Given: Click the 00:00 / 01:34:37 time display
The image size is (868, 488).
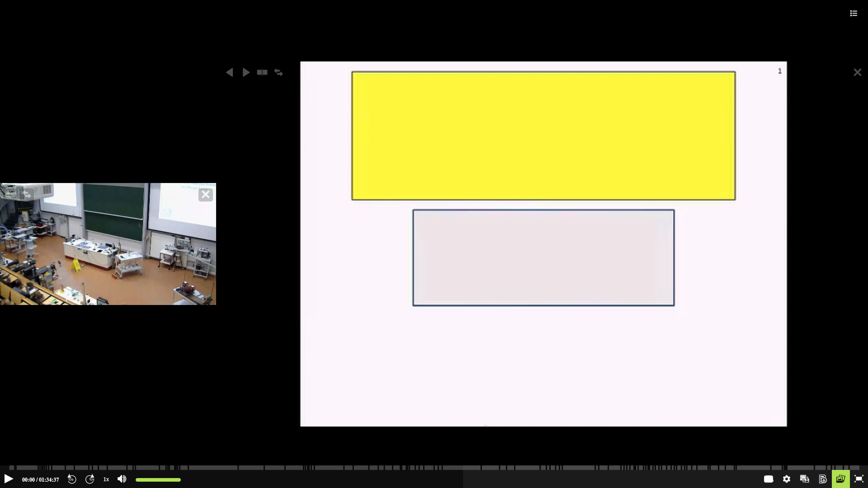Looking at the screenshot, I should [40, 480].
